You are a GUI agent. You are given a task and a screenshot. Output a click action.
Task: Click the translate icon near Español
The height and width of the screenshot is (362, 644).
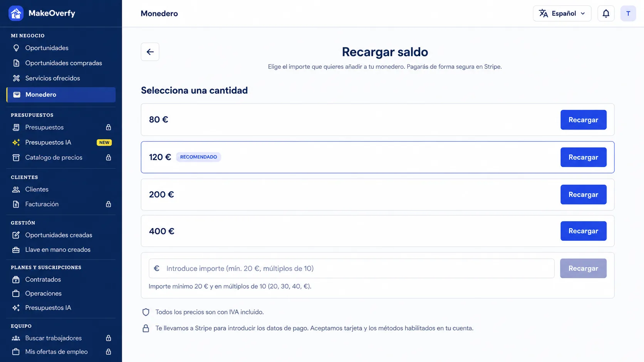click(x=543, y=13)
